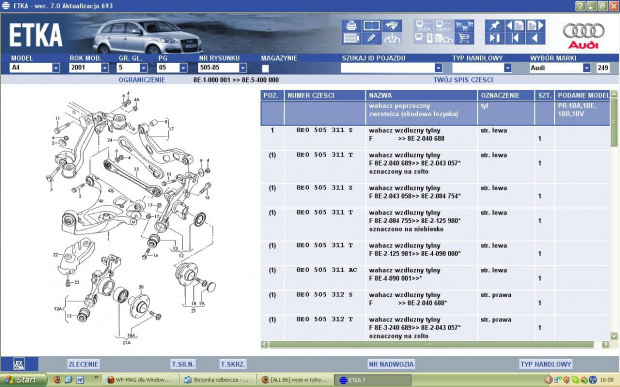Click the NR NADWOZIA button
Image resolution: width=620 pixels, height=387 pixels.
point(391,364)
